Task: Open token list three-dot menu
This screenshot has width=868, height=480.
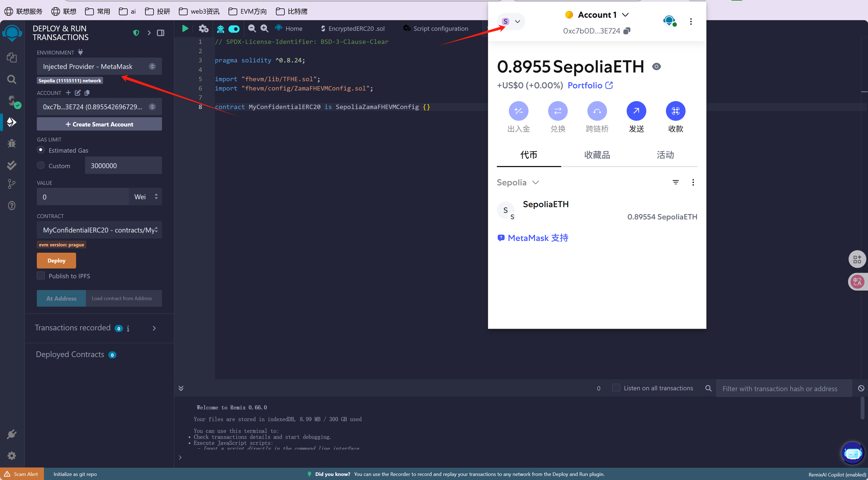Action: [x=693, y=182]
